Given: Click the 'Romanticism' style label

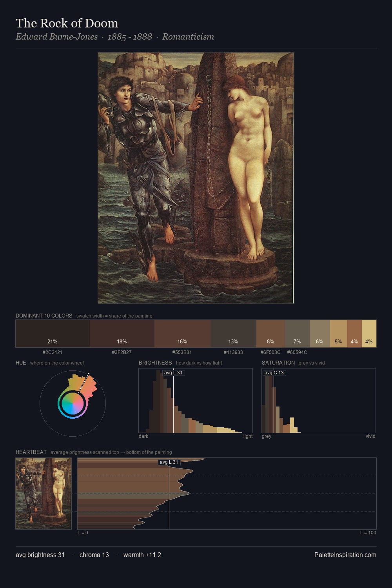Looking at the screenshot, I should tap(188, 37).
